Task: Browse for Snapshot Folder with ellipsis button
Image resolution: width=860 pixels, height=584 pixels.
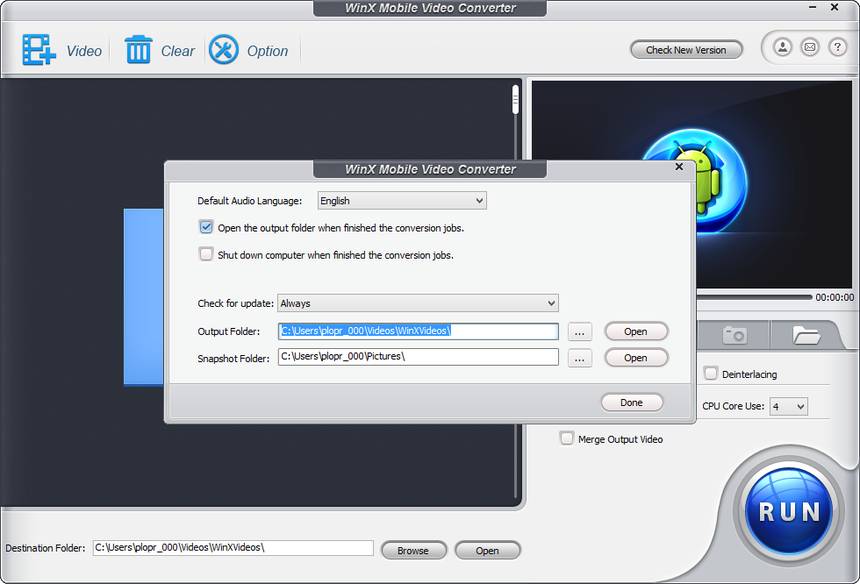Action: tap(580, 359)
